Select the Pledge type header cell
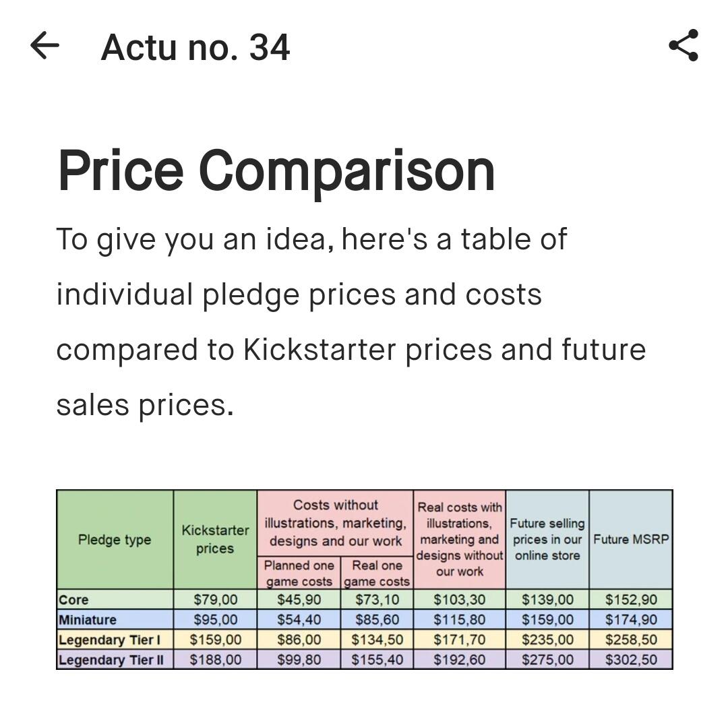The height and width of the screenshot is (713, 728). pyautogui.click(x=115, y=539)
